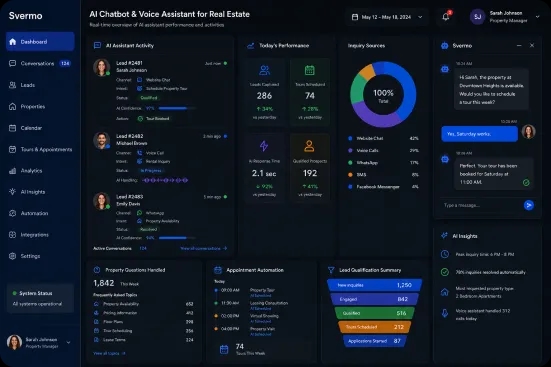This screenshot has height=367, width=551.
Task: Select the Applications Started 87 funnel bar
Action: coord(375,341)
